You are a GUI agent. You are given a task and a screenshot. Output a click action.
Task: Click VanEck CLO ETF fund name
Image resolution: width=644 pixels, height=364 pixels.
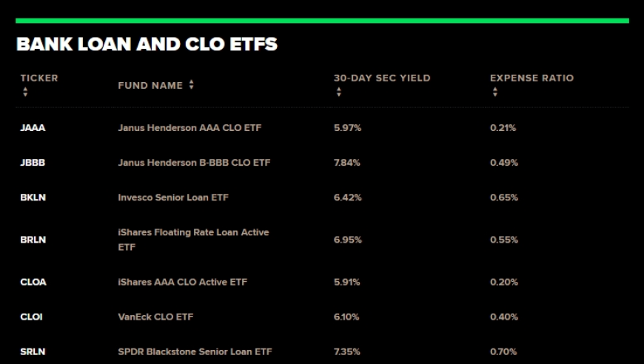(x=155, y=317)
